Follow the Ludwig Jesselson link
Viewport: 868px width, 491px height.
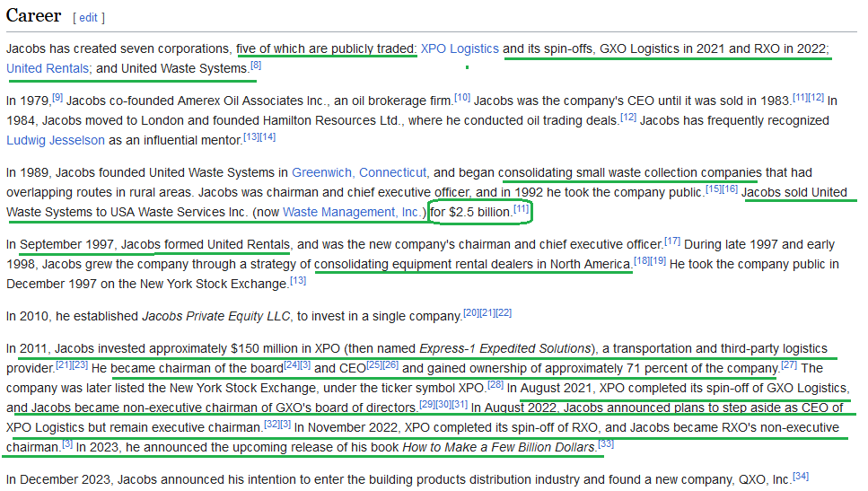coord(56,141)
